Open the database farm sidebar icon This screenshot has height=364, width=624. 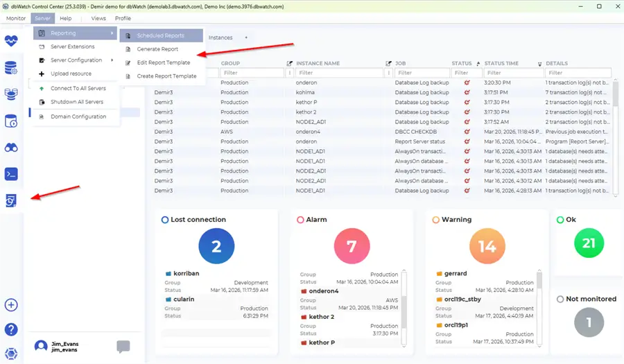[11, 94]
